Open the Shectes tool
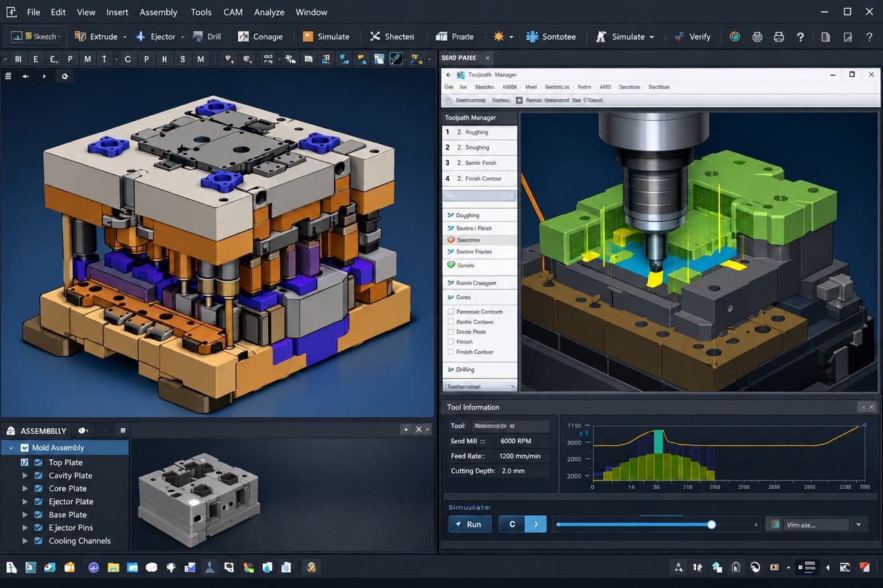 tap(391, 37)
